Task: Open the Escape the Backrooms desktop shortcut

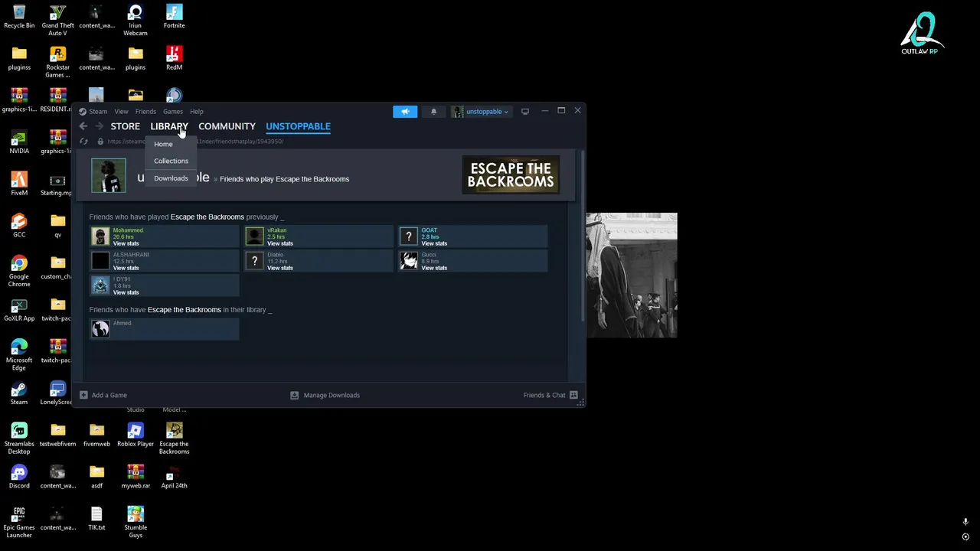Action: tap(174, 439)
